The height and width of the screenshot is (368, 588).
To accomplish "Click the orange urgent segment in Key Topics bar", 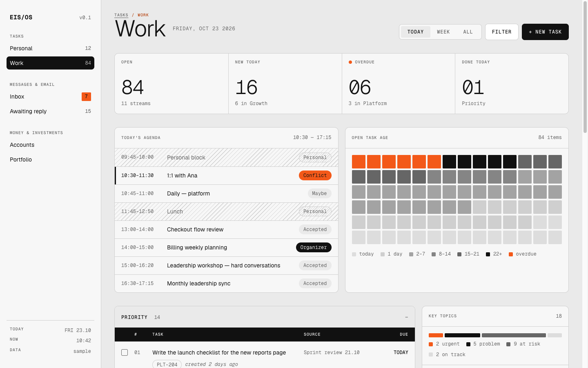I will pyautogui.click(x=436, y=335).
